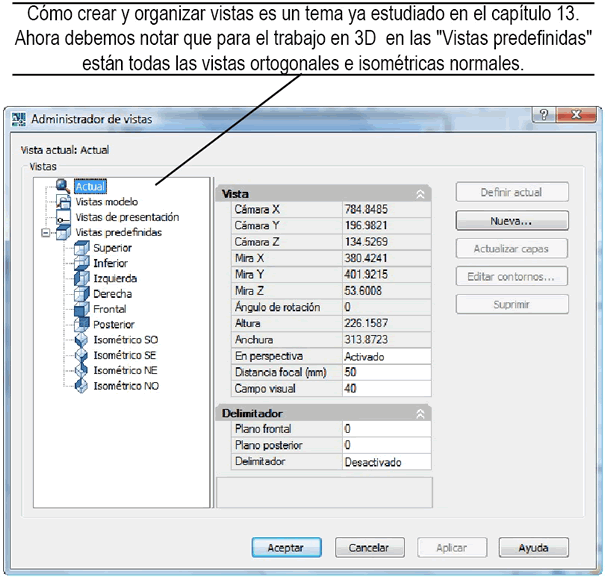The width and height of the screenshot is (605, 577).
Task: Open the En perspectiva value Activado
Action: (x=387, y=356)
